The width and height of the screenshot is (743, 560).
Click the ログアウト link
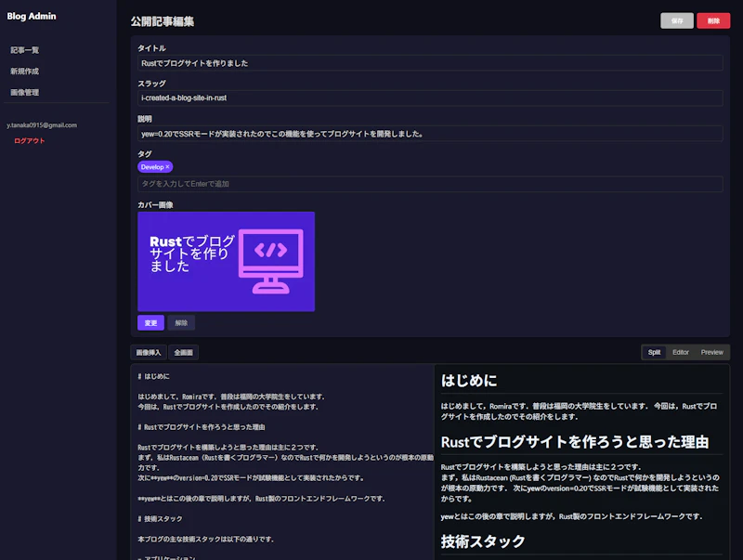pyautogui.click(x=30, y=141)
